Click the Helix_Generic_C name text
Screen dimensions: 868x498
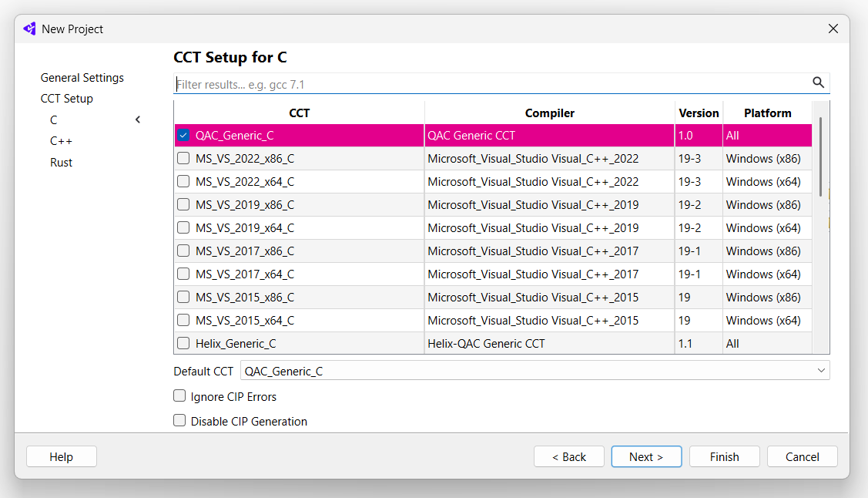tap(236, 344)
